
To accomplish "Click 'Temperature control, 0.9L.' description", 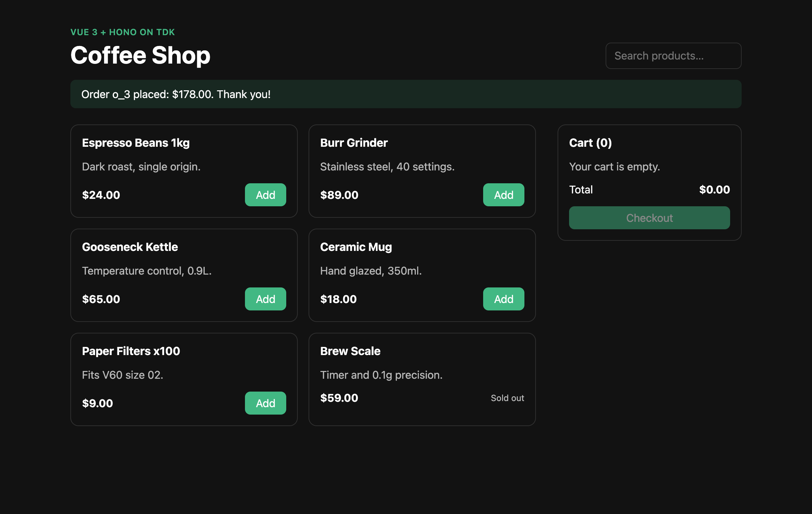I will coord(146,271).
